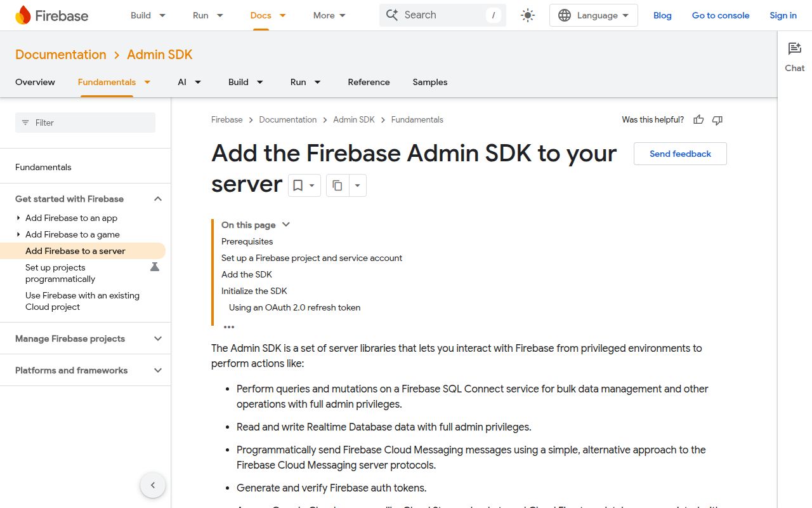812x508 pixels.
Task: Select the Overview tab
Action: coord(35,82)
